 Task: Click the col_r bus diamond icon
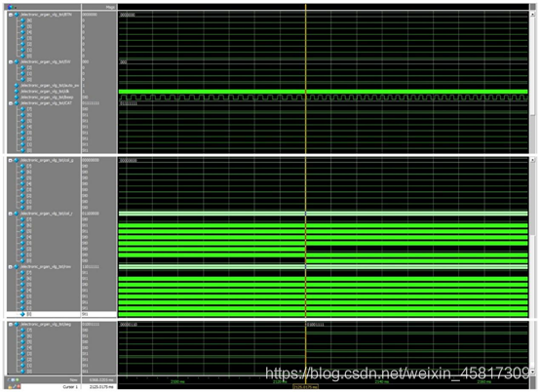[x=17, y=214]
